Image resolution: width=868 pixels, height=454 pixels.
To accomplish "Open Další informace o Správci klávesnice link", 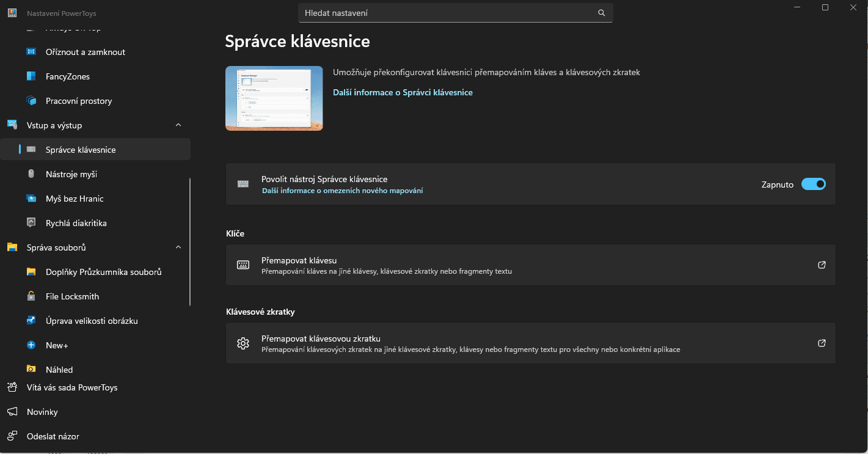I will click(x=403, y=92).
